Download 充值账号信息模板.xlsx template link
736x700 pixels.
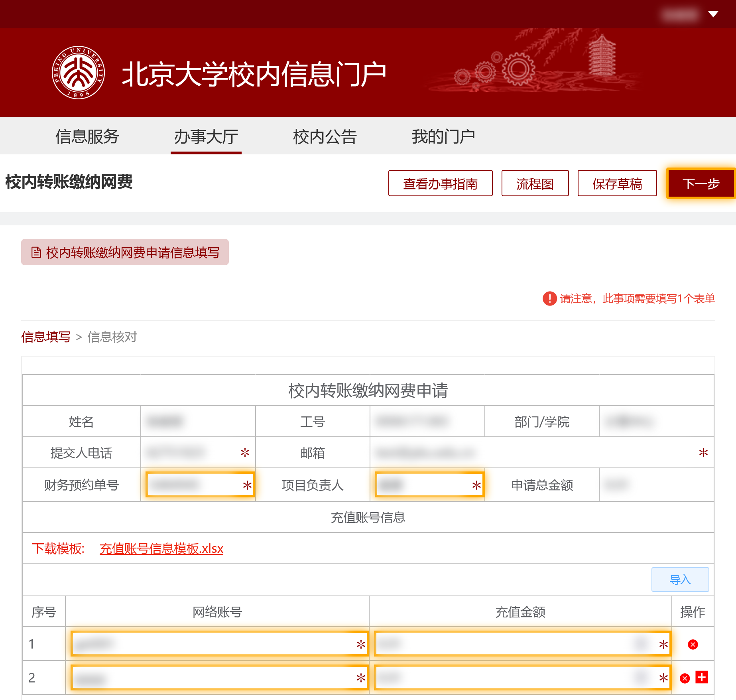[161, 548]
